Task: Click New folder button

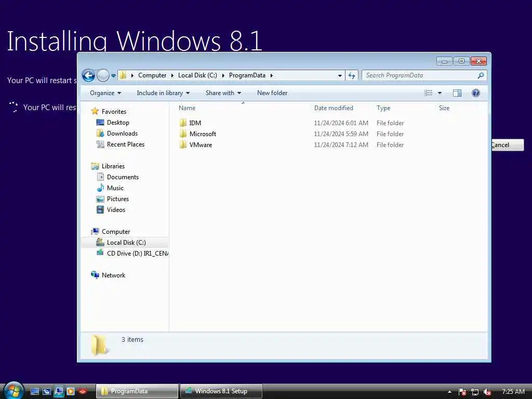Action: coord(272,93)
